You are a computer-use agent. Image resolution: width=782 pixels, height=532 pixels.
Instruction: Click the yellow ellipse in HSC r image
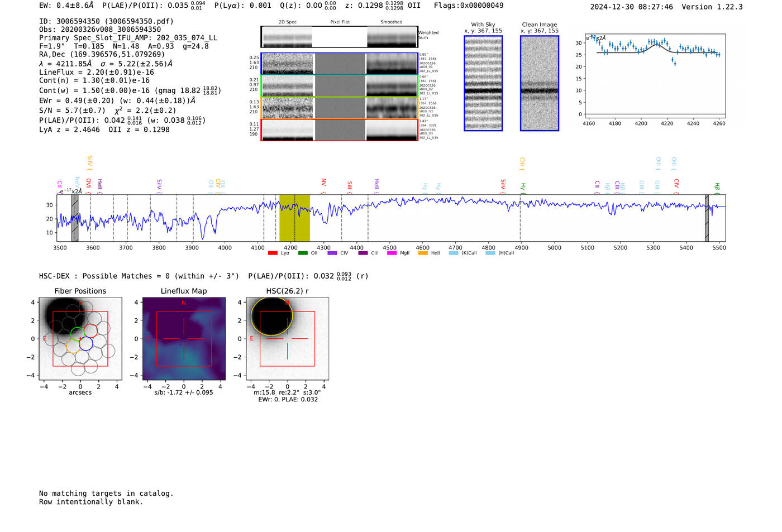click(x=271, y=316)
